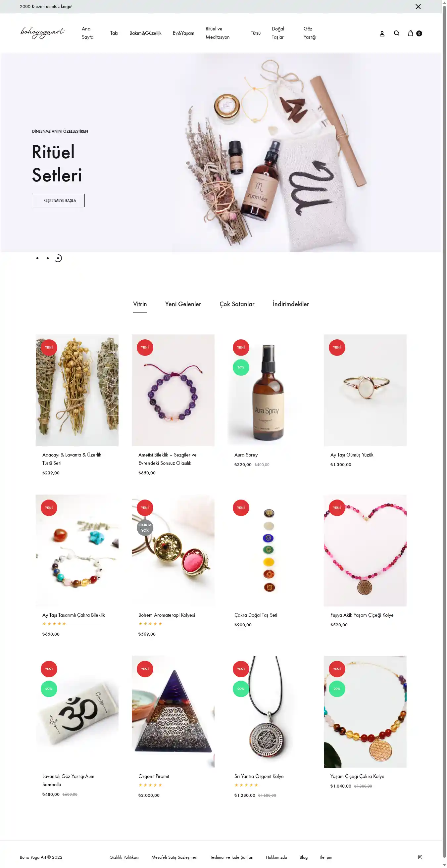447x868 pixels.
Task: Open the Ritüel ve Meditasyon menu
Action: point(218,33)
